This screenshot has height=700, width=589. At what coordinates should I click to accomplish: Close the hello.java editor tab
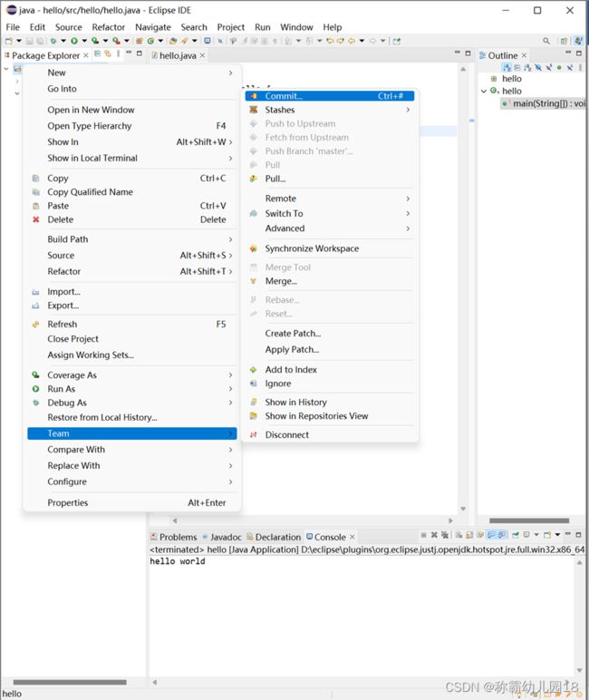(x=202, y=55)
